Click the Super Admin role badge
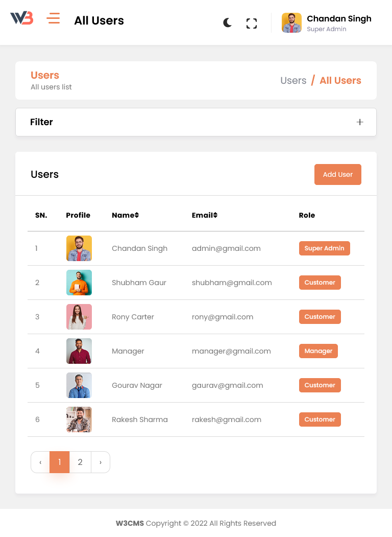This screenshot has height=537, width=392. (x=324, y=248)
